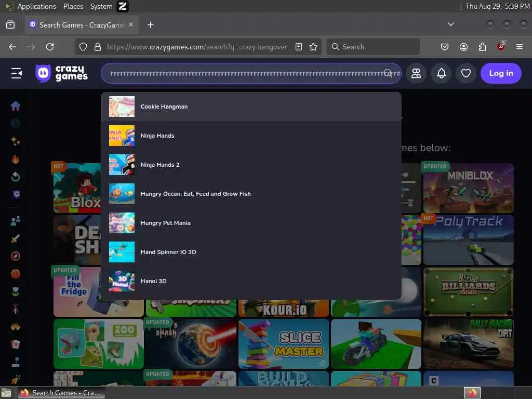Switch to Search Games taskbar window button
Image resolution: width=532 pixels, height=399 pixels.
(x=61, y=393)
